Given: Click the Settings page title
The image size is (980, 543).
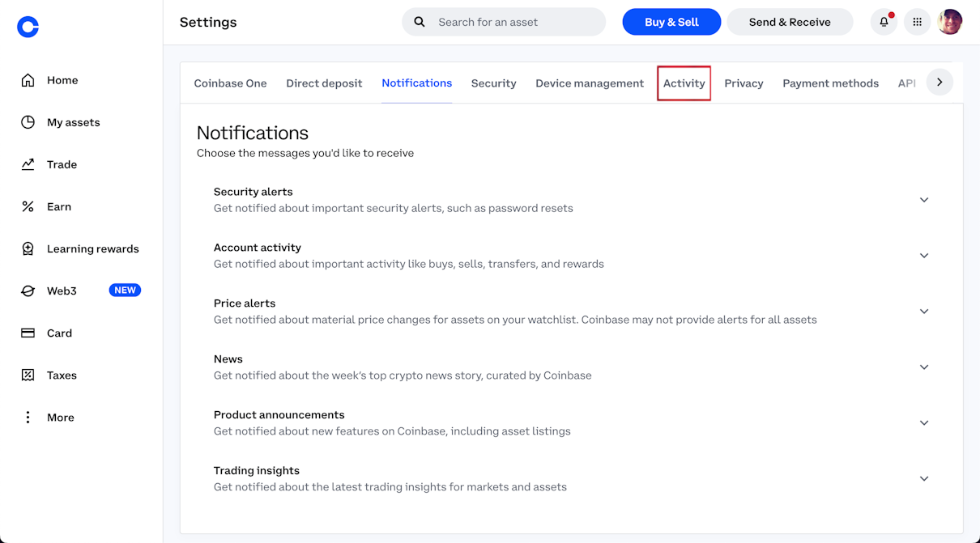Looking at the screenshot, I should (208, 22).
